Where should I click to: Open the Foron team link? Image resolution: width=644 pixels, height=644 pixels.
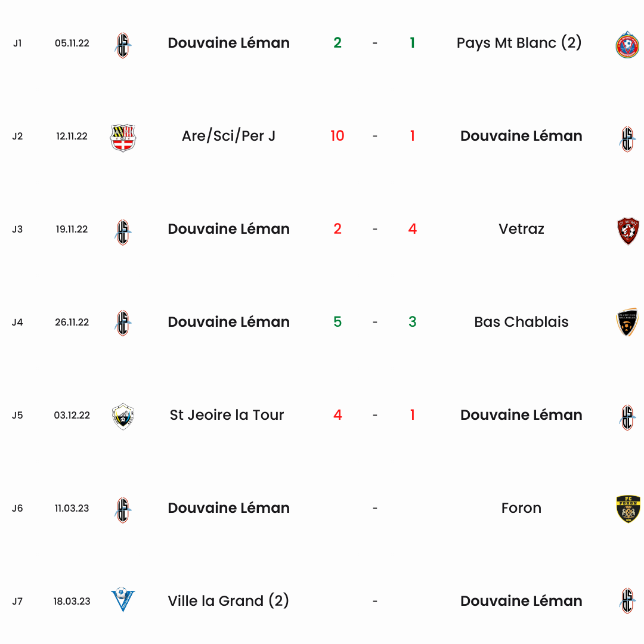521,508
